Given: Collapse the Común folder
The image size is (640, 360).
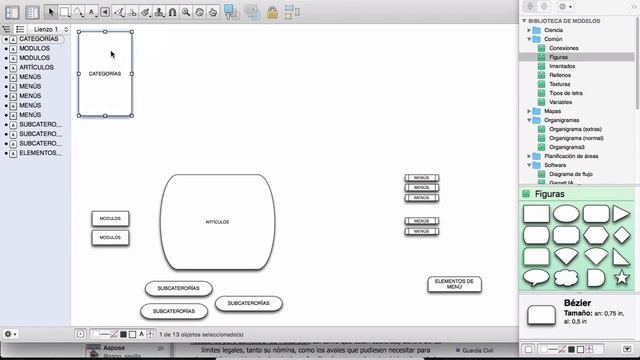Looking at the screenshot, I should coord(529,39).
